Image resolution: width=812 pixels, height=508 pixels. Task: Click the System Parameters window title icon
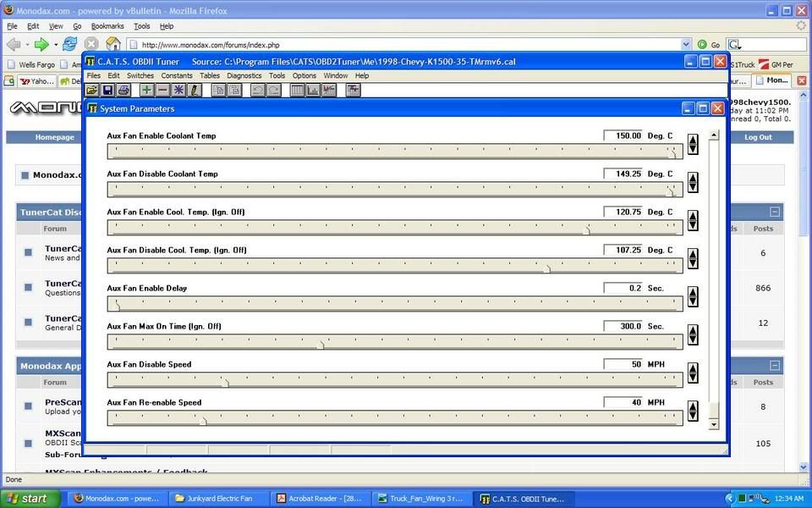pyautogui.click(x=93, y=108)
